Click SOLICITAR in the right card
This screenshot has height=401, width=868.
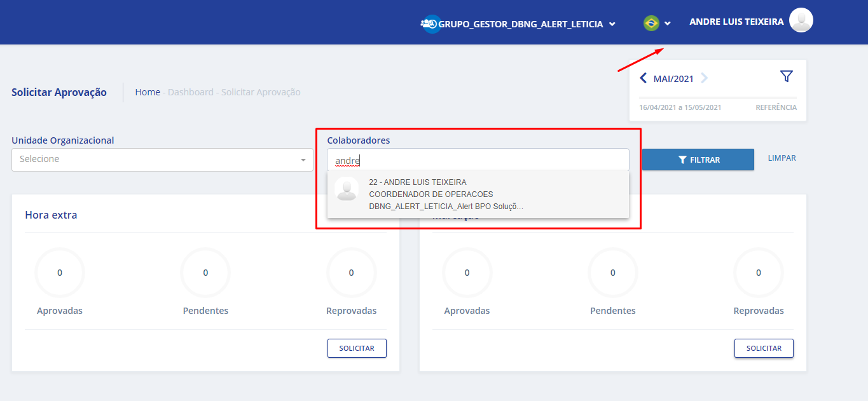(x=763, y=348)
